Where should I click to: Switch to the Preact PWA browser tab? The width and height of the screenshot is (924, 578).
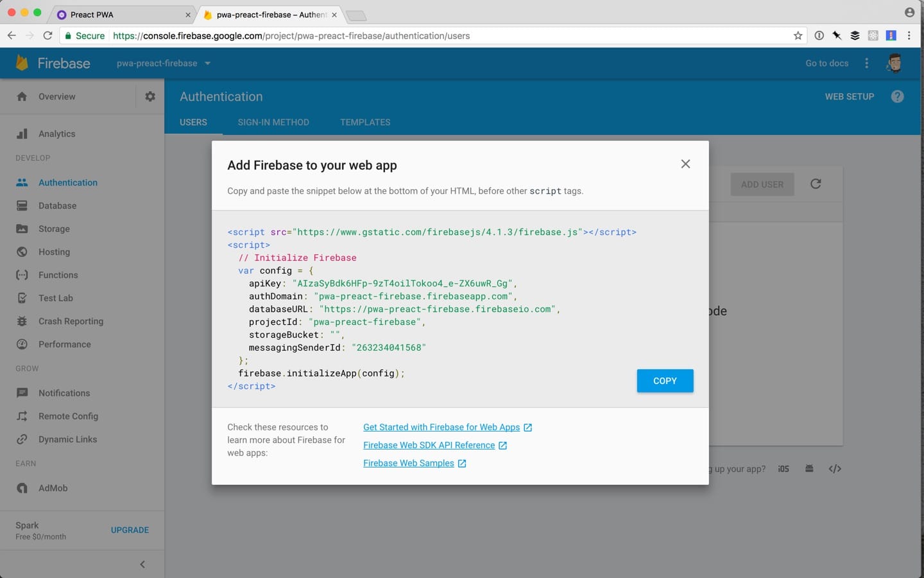tap(122, 14)
